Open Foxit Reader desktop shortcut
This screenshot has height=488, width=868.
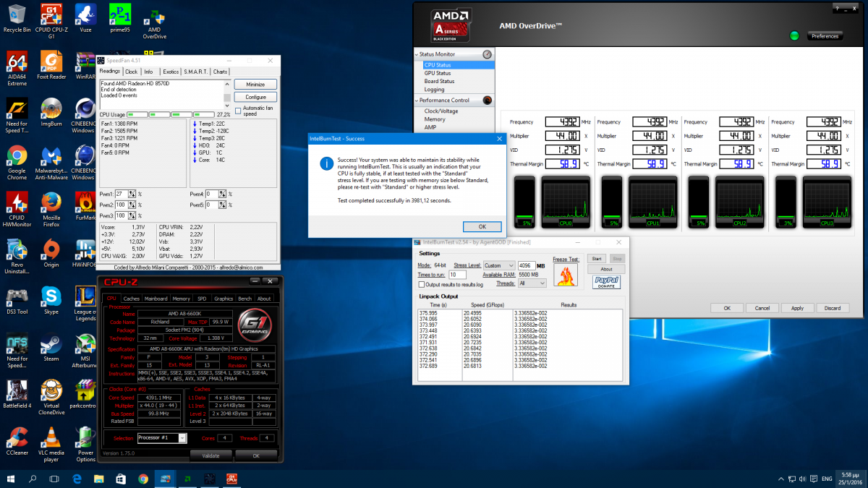coord(51,65)
